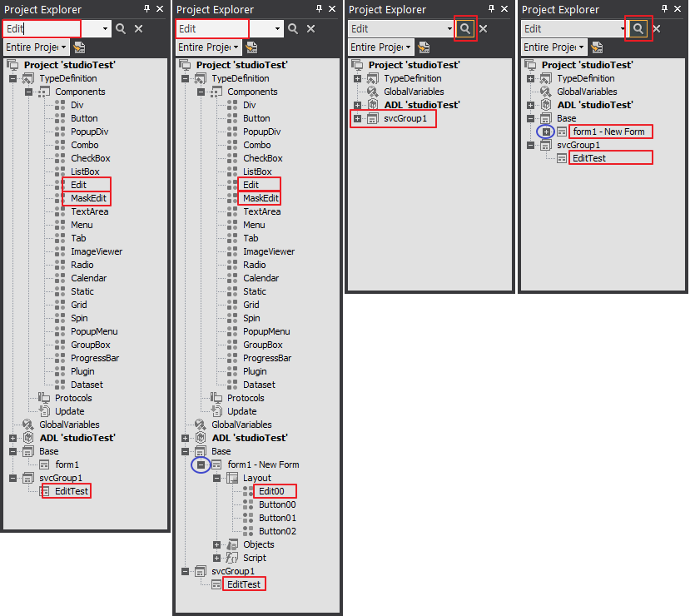690x616 pixels.
Task: Expand form1 - New Form in the rightmost panel
Action: click(x=546, y=132)
